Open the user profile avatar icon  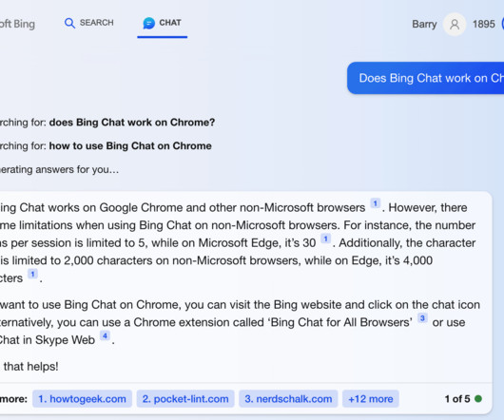[x=455, y=24]
